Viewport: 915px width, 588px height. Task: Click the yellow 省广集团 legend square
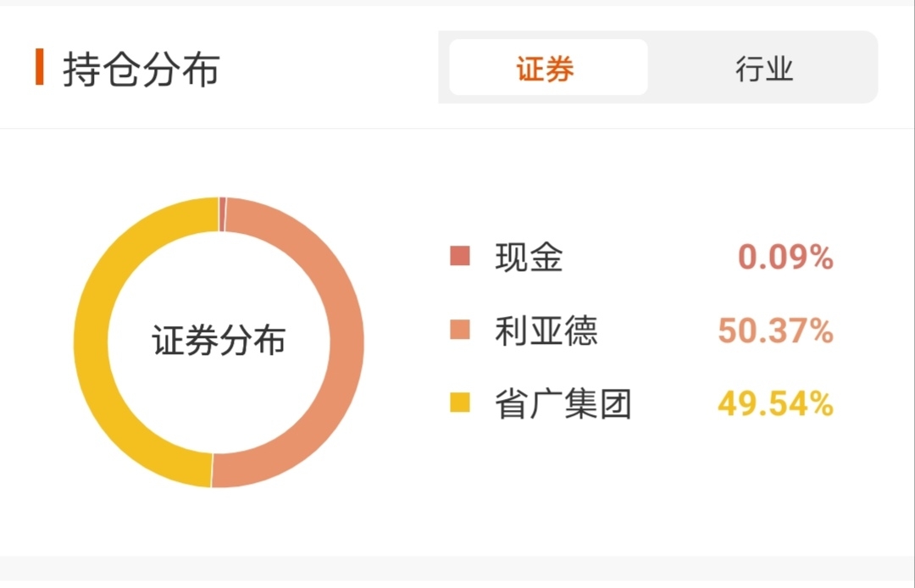click(x=459, y=402)
